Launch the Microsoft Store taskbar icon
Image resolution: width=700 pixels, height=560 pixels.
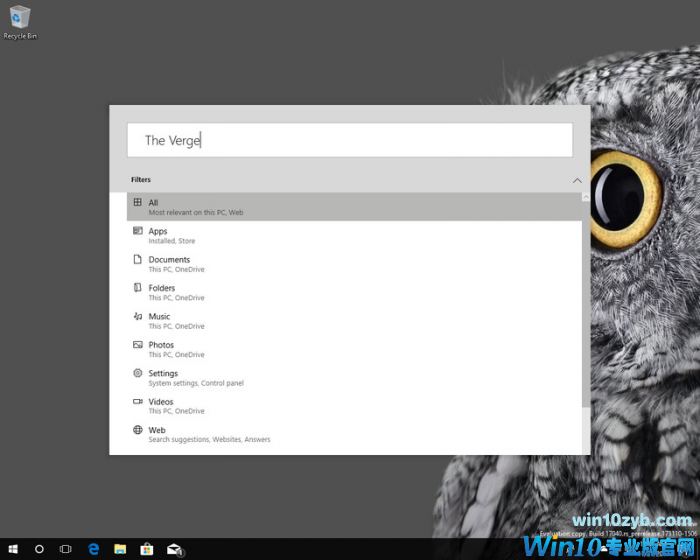tap(147, 549)
